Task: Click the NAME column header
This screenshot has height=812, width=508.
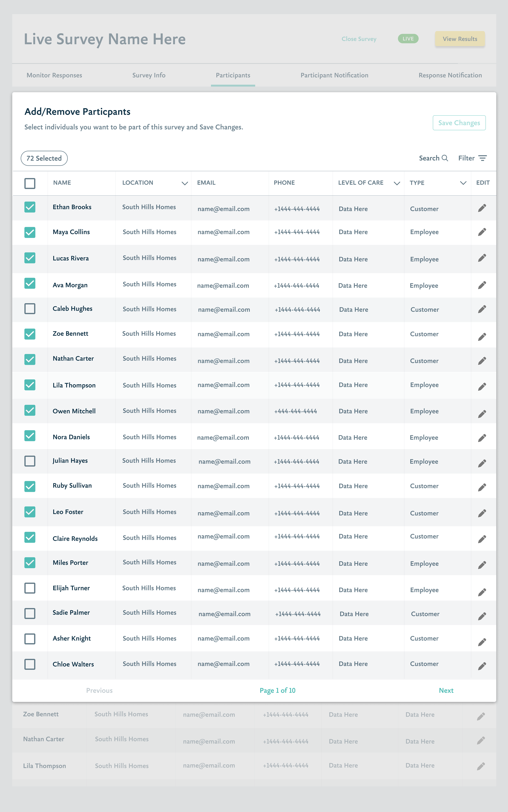Action: click(62, 183)
